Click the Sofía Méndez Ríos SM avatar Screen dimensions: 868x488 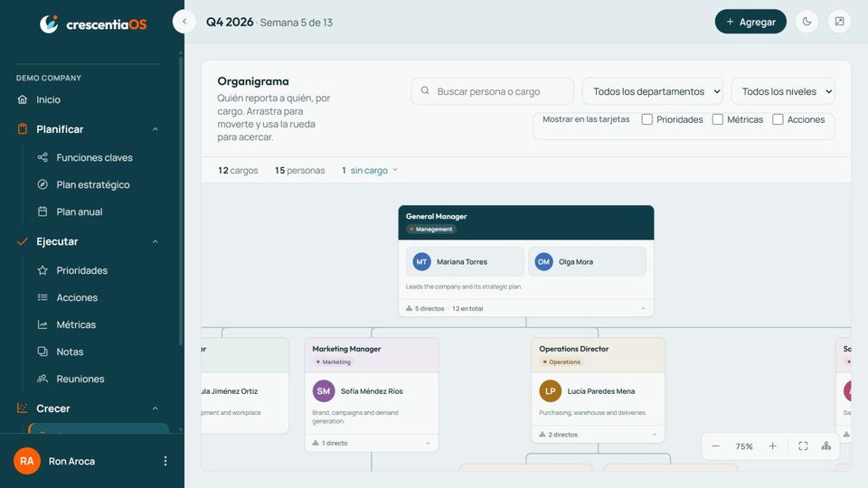[324, 391]
